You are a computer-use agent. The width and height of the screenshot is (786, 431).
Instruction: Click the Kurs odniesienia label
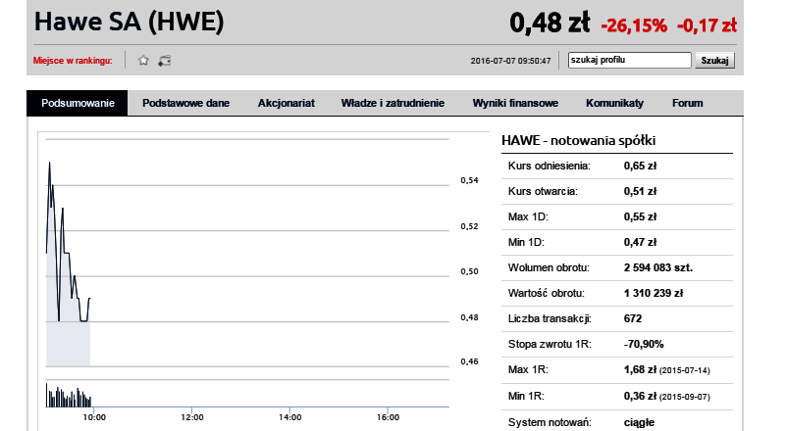(549, 166)
